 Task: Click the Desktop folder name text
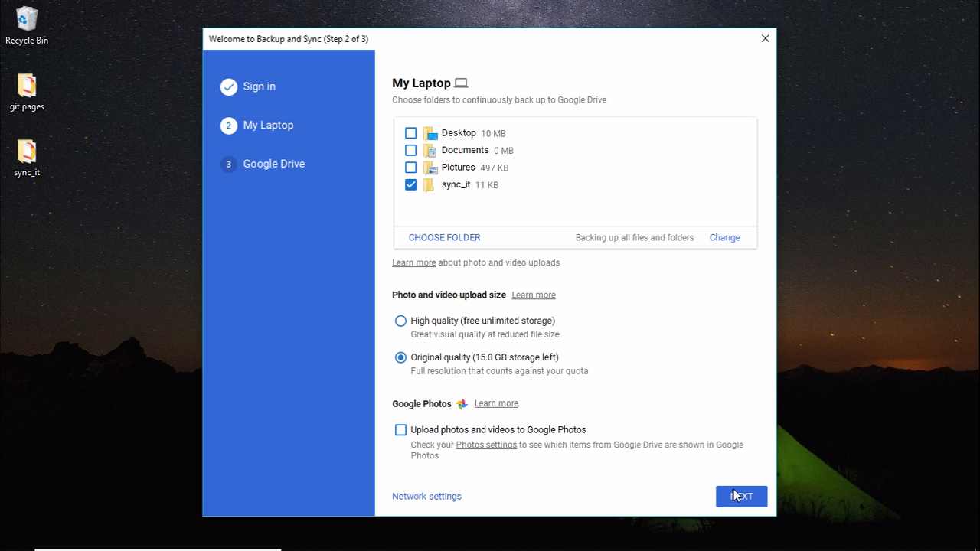[459, 133]
